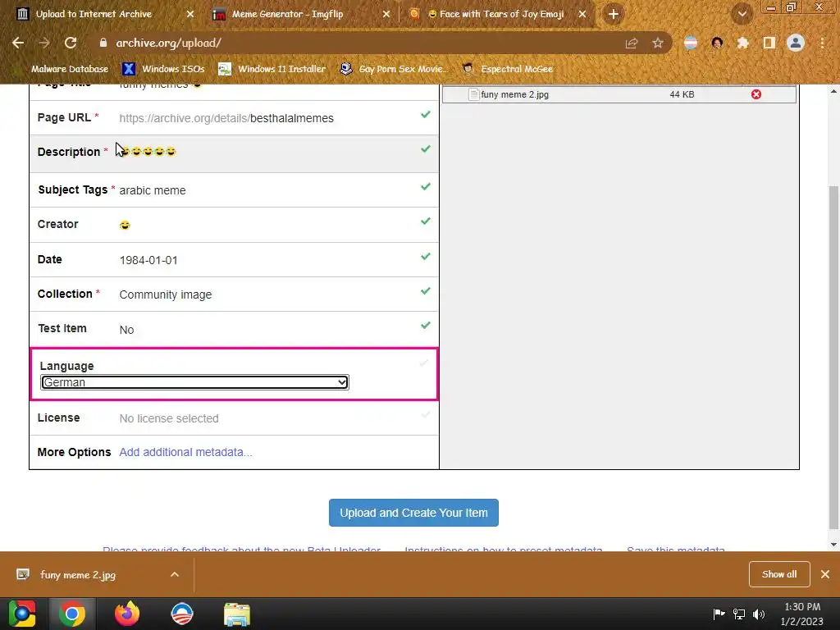Open Chrome's three-dot menu
The image size is (840, 630).
tap(822, 43)
